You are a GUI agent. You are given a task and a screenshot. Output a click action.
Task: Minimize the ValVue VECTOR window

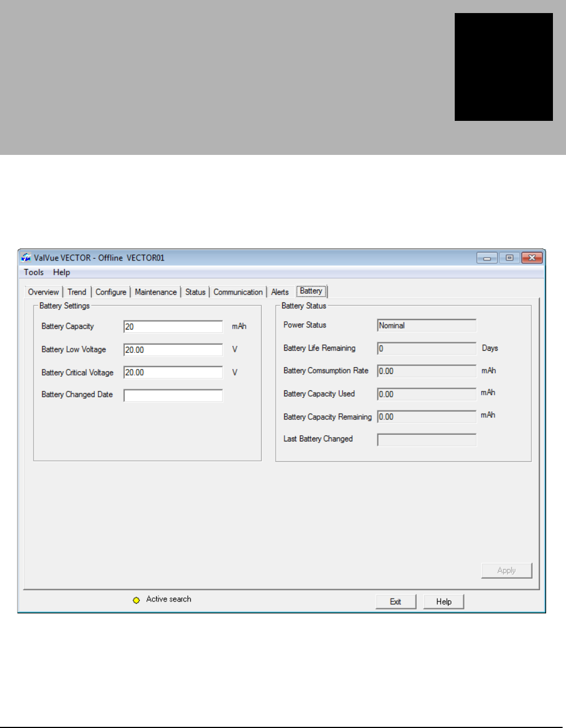click(487, 258)
